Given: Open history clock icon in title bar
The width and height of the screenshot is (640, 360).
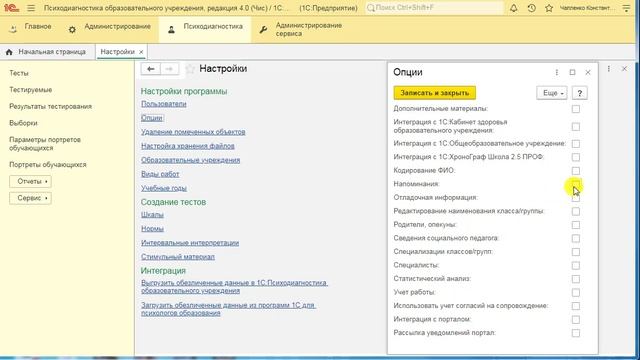Looking at the screenshot, I should (531, 8).
